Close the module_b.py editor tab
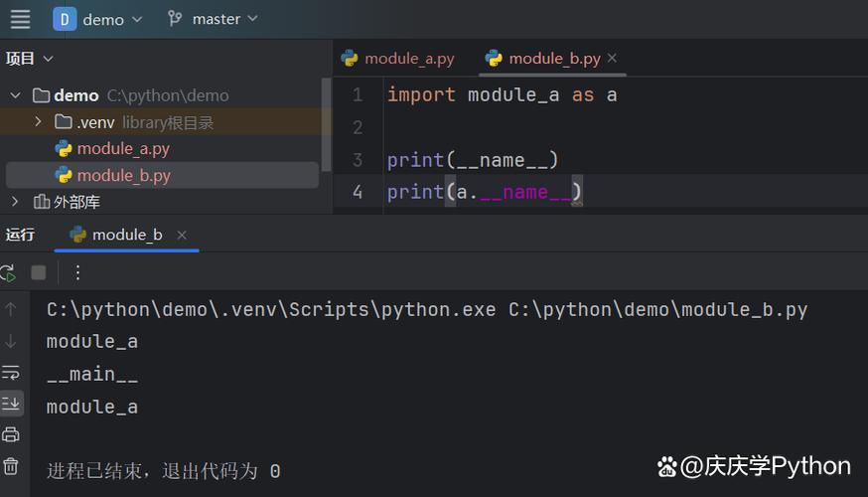 [x=612, y=58]
